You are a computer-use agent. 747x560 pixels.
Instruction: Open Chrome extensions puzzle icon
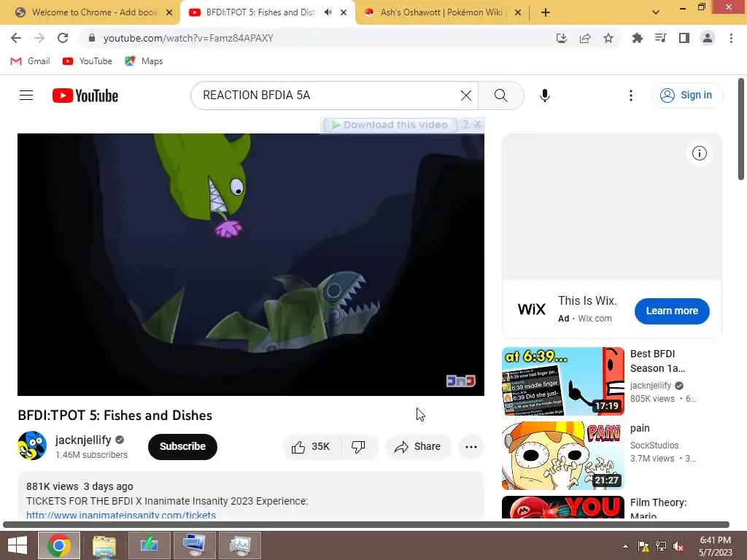(x=637, y=38)
